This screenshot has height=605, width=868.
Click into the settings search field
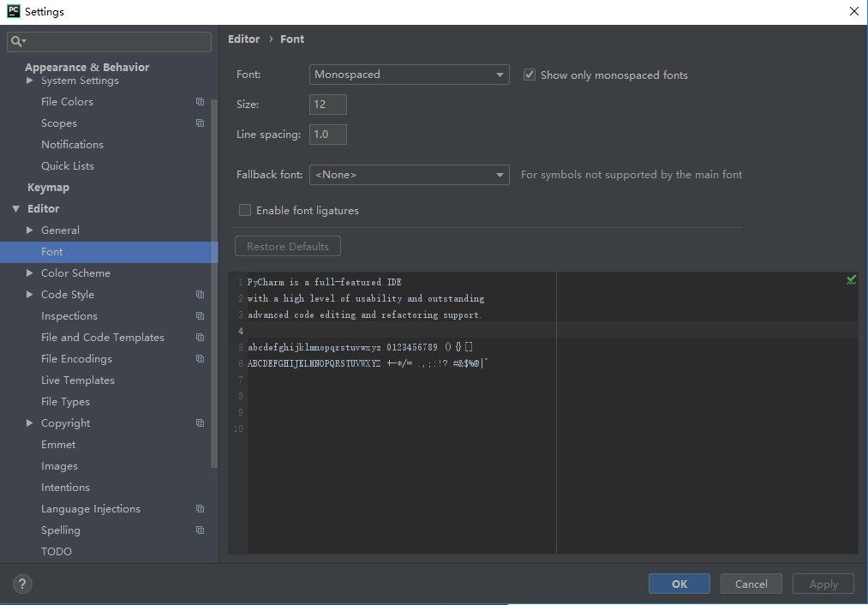[x=109, y=41]
